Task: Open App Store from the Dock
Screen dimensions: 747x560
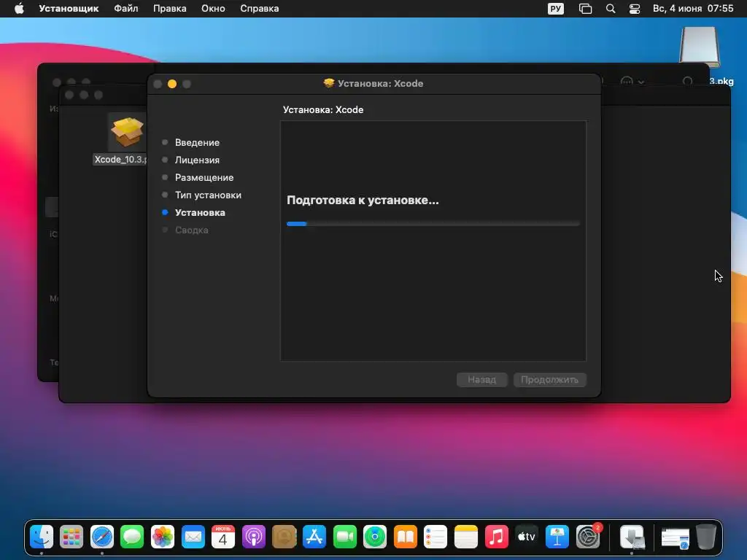Action: pos(314,537)
